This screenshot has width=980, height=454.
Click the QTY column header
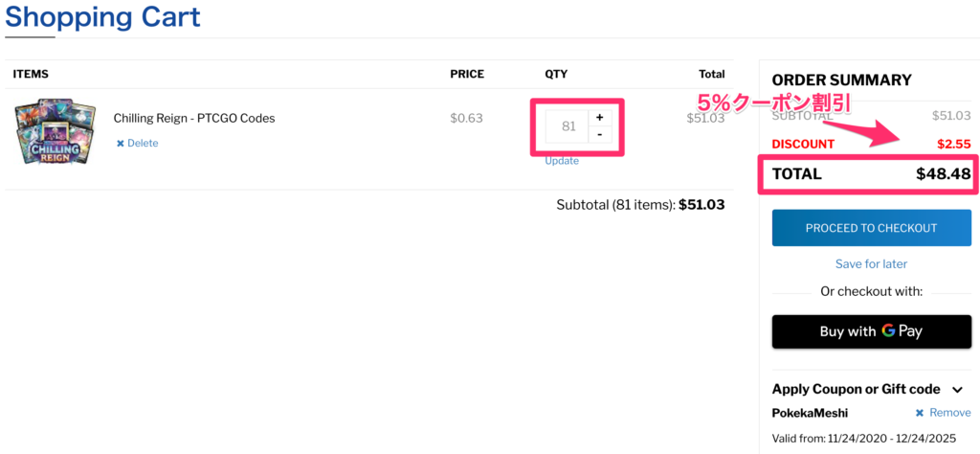(x=556, y=74)
